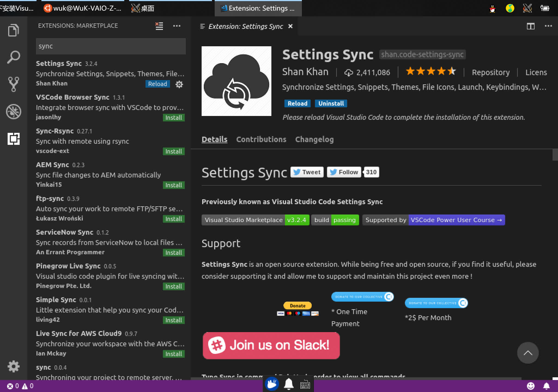This screenshot has height=392, width=558.
Task: Open the editor more actions ellipsis
Action: pyautogui.click(x=548, y=26)
